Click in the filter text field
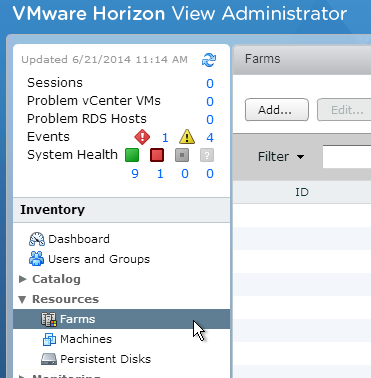This screenshot has width=371, height=378. pos(347,156)
